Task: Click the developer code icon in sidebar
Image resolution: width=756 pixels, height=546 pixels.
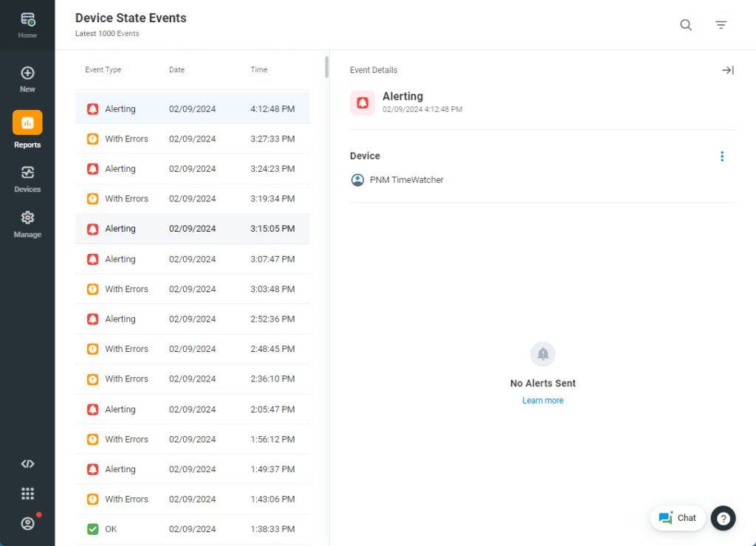Action: 27,463
